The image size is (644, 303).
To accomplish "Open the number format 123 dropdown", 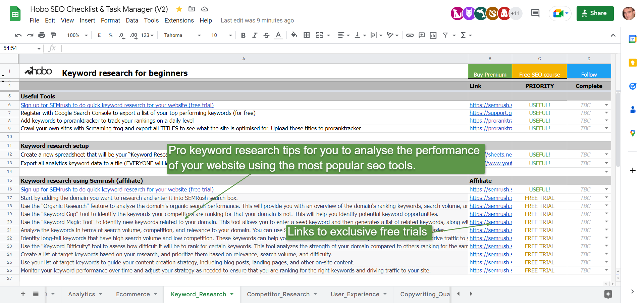I will click(x=147, y=35).
